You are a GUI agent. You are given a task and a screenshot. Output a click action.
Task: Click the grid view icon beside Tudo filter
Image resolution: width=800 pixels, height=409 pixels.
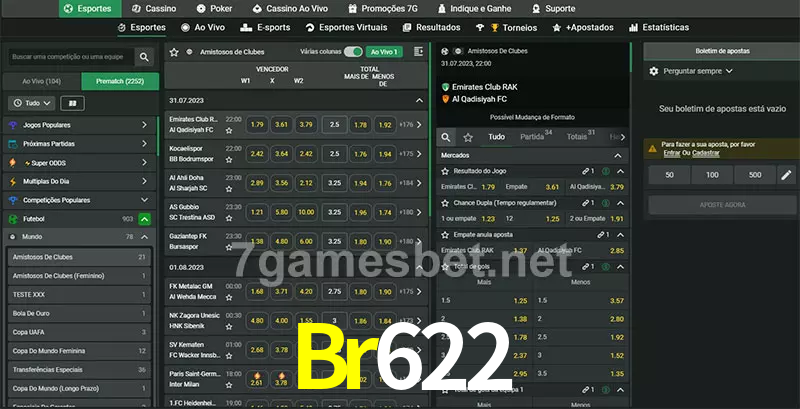72,104
